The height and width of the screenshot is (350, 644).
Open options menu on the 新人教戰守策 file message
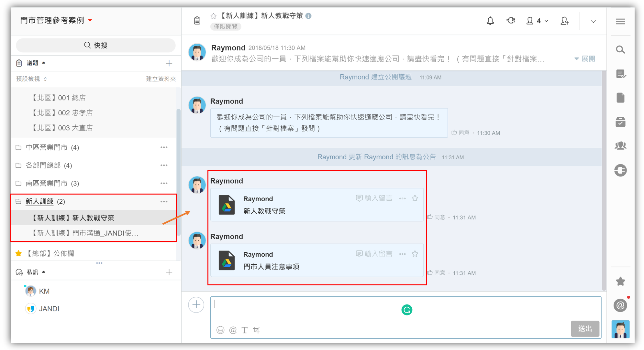(402, 198)
